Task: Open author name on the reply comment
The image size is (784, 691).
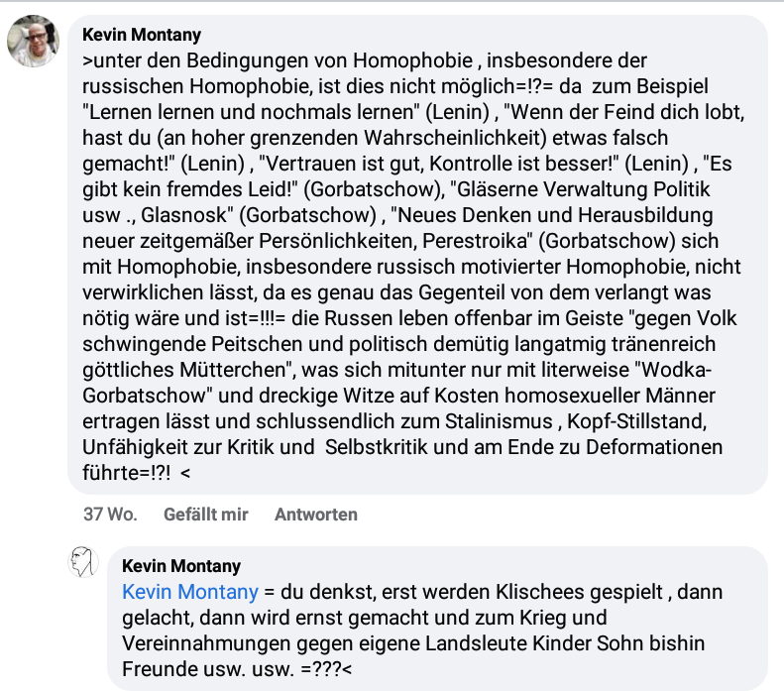Action: 181,566
